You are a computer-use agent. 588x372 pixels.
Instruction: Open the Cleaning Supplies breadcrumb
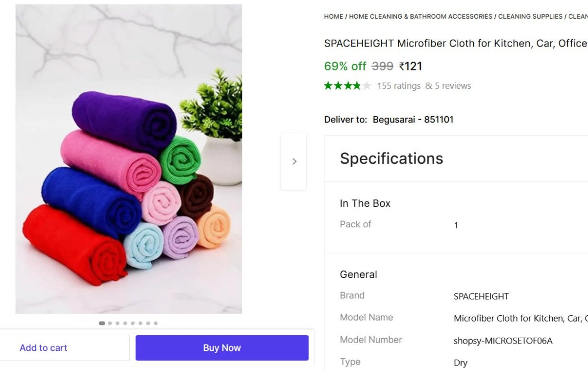pyautogui.click(x=530, y=17)
